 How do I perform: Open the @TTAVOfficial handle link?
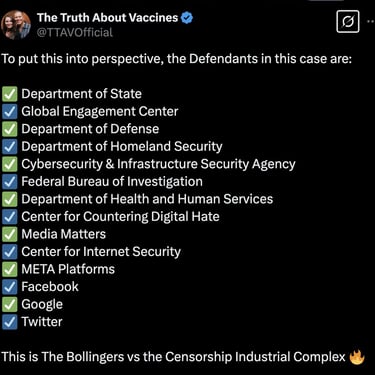click(x=75, y=32)
